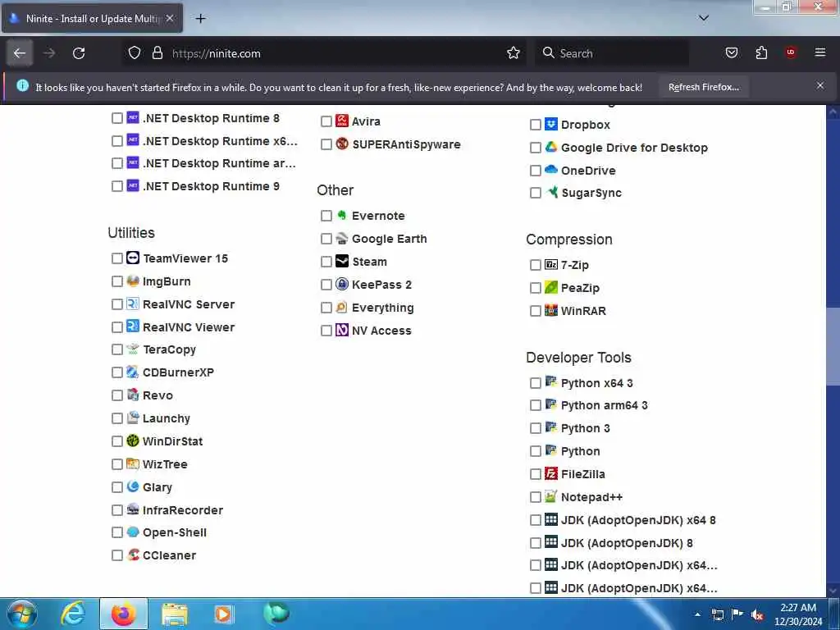Click the SUPERAntiSpyware icon

[342, 144]
